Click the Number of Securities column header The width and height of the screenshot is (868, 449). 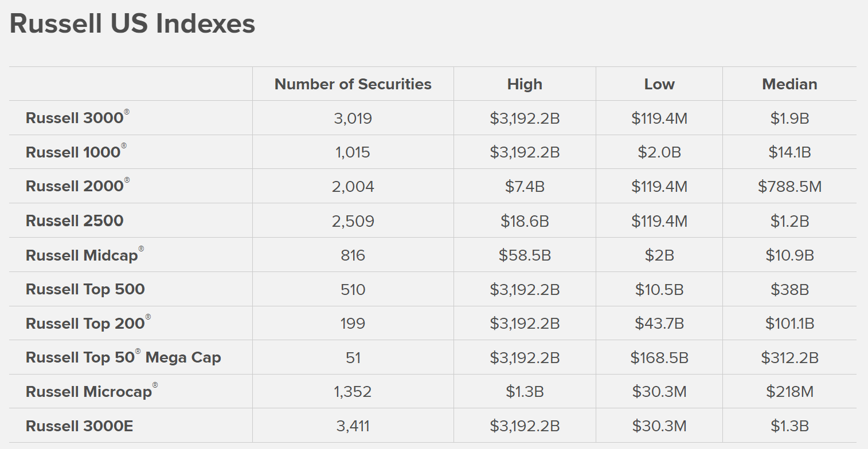[353, 84]
